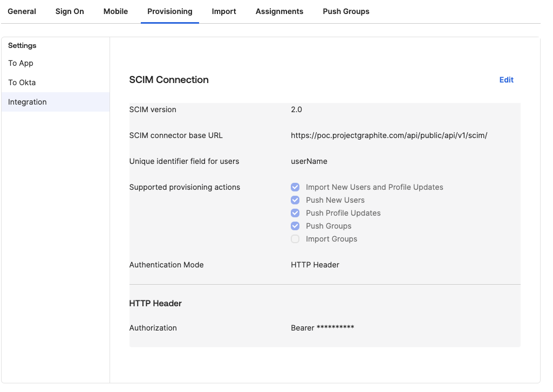Click the userName identifier value
Viewport: 553px width, 392px height.
pos(309,161)
